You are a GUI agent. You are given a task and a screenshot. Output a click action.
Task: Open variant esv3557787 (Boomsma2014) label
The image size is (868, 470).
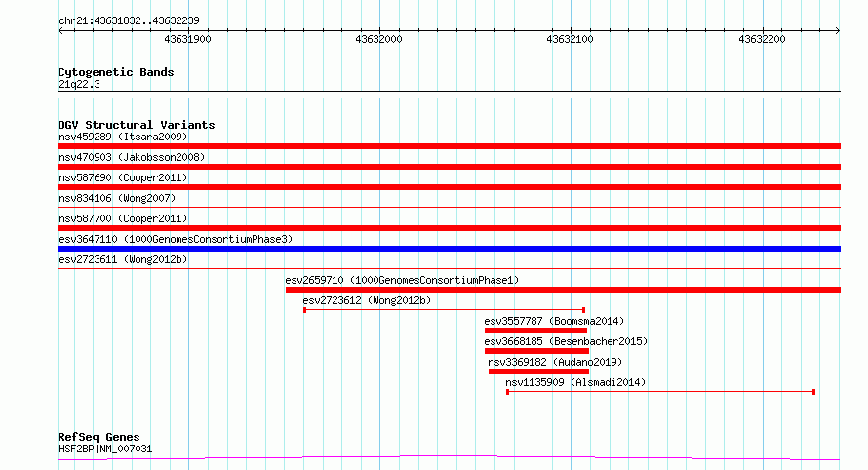[x=554, y=321]
